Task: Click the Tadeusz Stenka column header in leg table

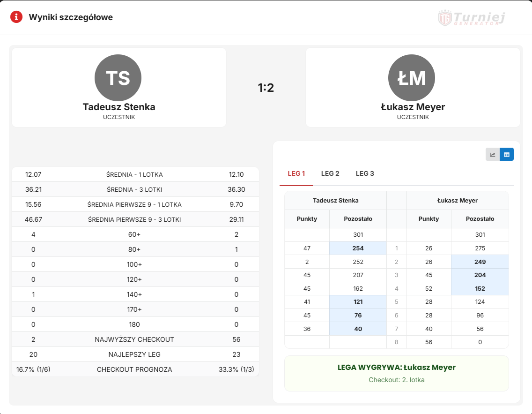Action: pyautogui.click(x=336, y=200)
